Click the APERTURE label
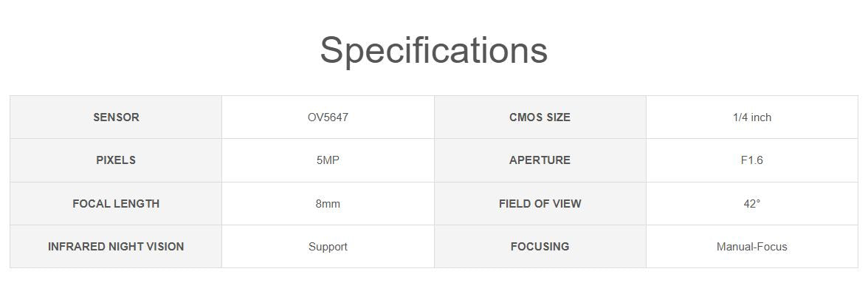This screenshot has width=868, height=297. (540, 160)
